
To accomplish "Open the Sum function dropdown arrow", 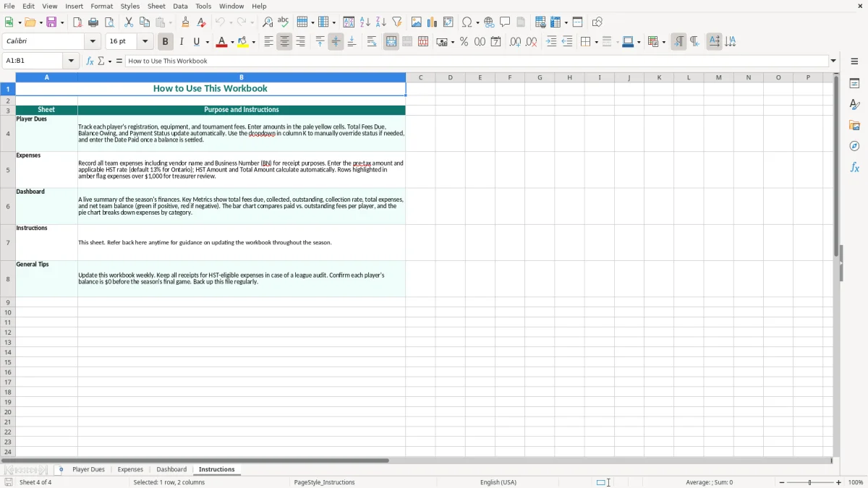I will (x=110, y=61).
